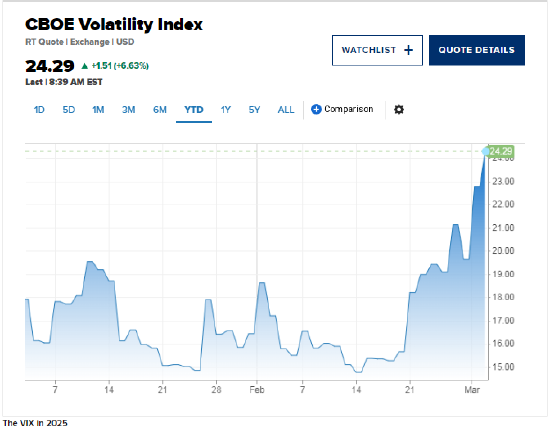Screen dimensions: 550x432
Task: Click the Comparison text link
Action: (x=349, y=109)
